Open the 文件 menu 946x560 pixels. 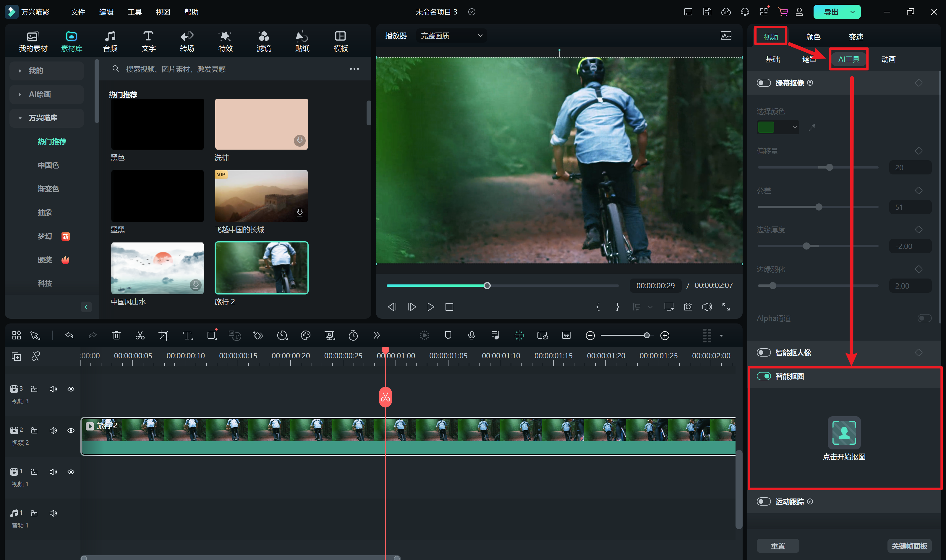pos(78,12)
